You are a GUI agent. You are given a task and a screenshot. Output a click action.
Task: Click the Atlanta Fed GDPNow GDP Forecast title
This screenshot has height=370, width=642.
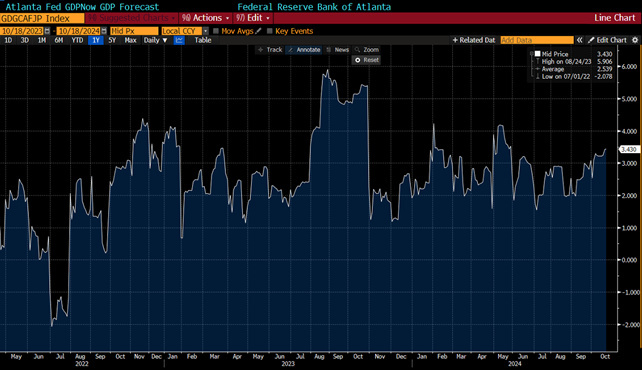click(x=82, y=7)
